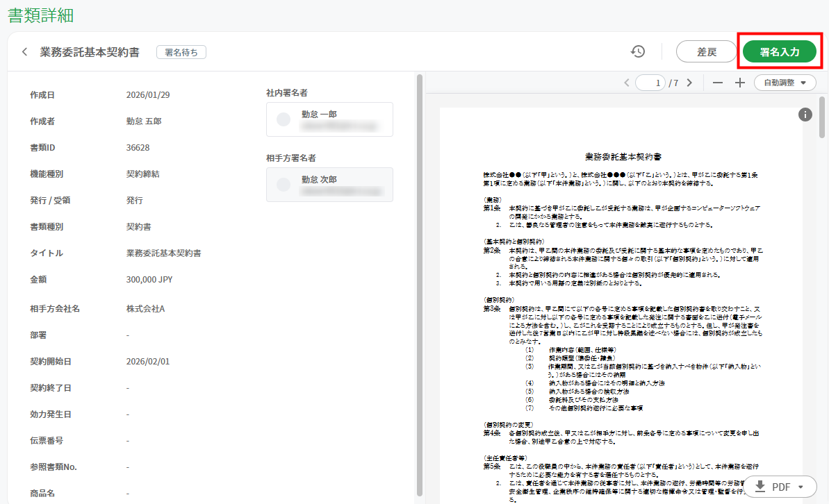The width and height of the screenshot is (829, 504).
Task: Open the 自動調整 zoom dropdown
Action: [785, 83]
